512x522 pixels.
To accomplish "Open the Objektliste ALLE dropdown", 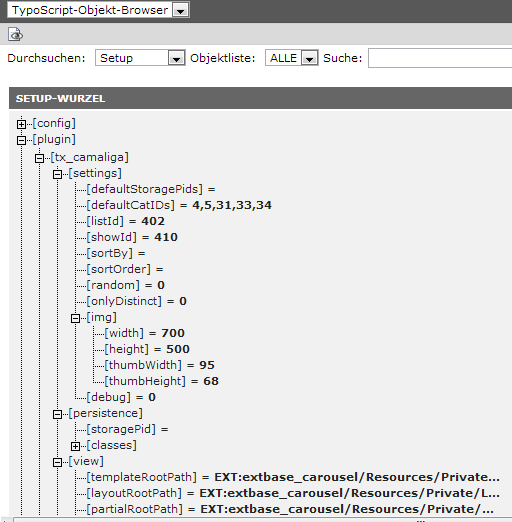I will point(292,58).
